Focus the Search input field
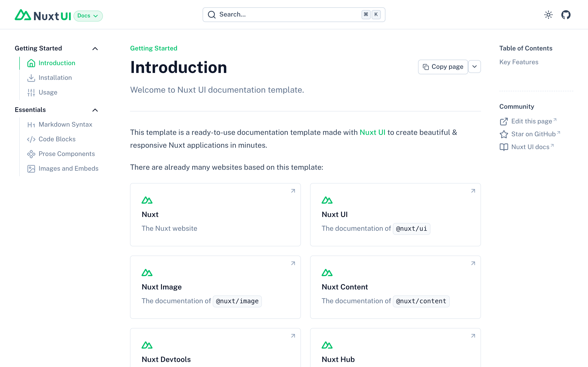 (289, 14)
